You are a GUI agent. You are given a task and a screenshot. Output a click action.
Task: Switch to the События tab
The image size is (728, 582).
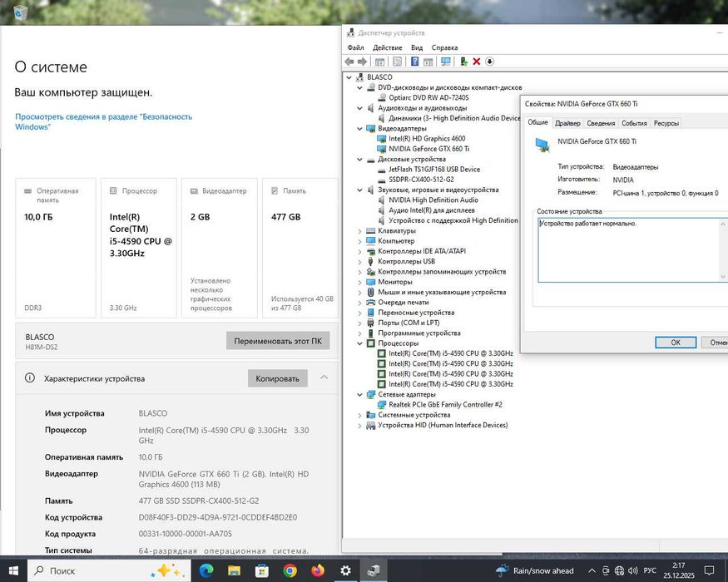click(634, 123)
